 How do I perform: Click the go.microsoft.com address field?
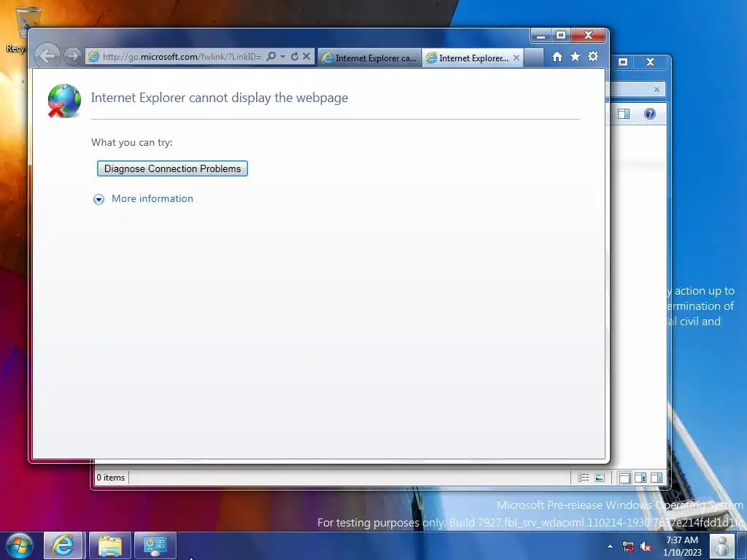pos(181,57)
